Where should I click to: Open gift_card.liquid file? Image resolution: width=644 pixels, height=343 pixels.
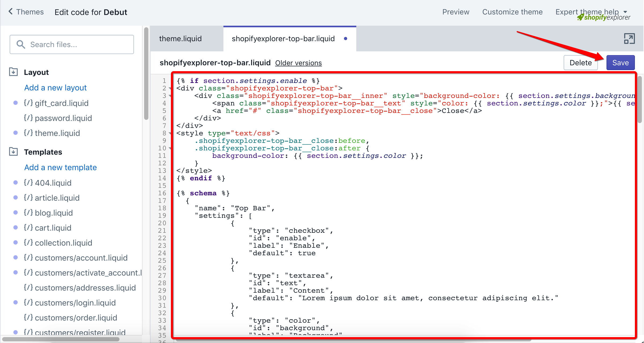pos(62,103)
